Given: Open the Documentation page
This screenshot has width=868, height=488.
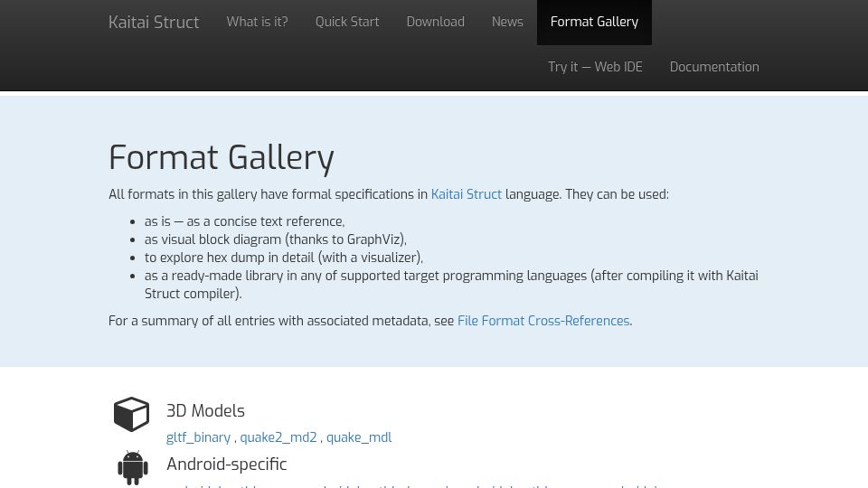Looking at the screenshot, I should pyautogui.click(x=714, y=67).
